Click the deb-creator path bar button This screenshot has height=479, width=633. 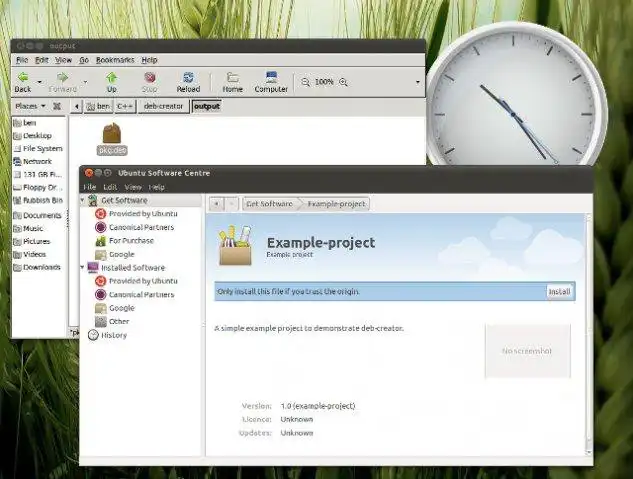tap(163, 106)
